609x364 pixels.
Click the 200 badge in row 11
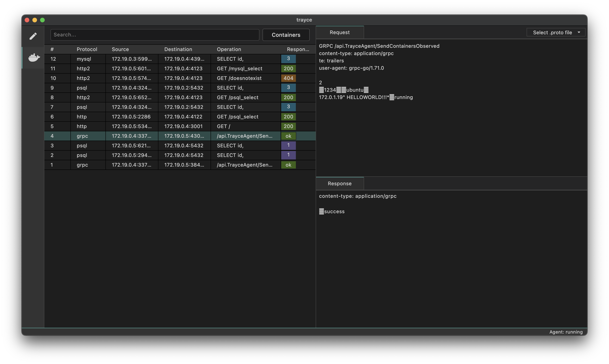[288, 68]
